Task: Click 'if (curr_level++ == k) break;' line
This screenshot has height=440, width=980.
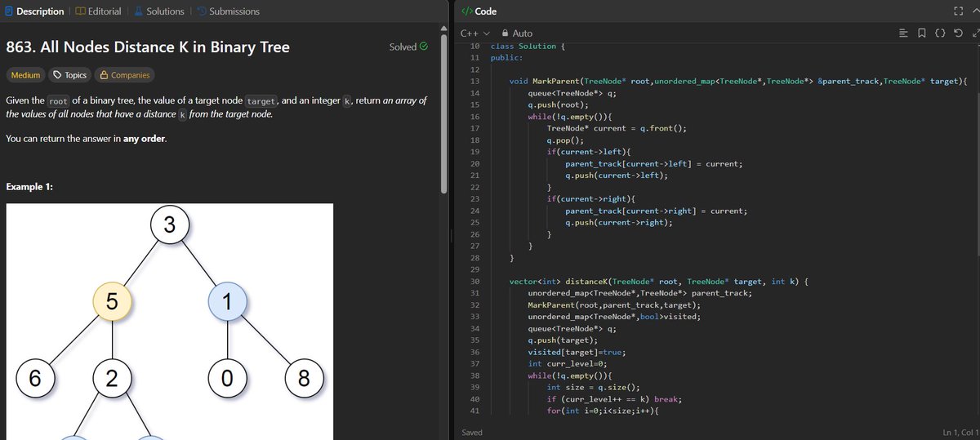Action: pyautogui.click(x=614, y=399)
